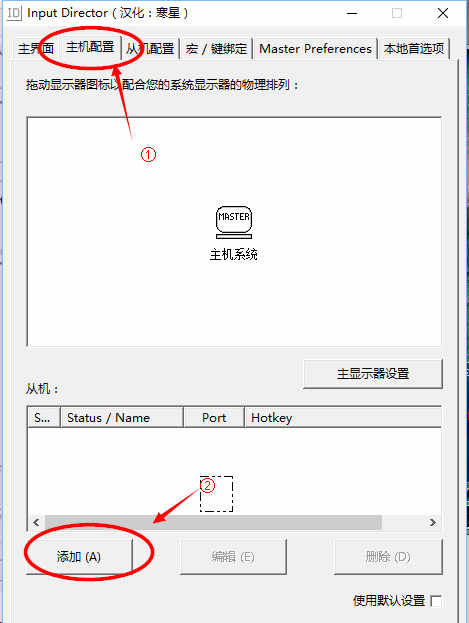Click the 删除 (D) button
The image size is (469, 623).
pos(388,557)
